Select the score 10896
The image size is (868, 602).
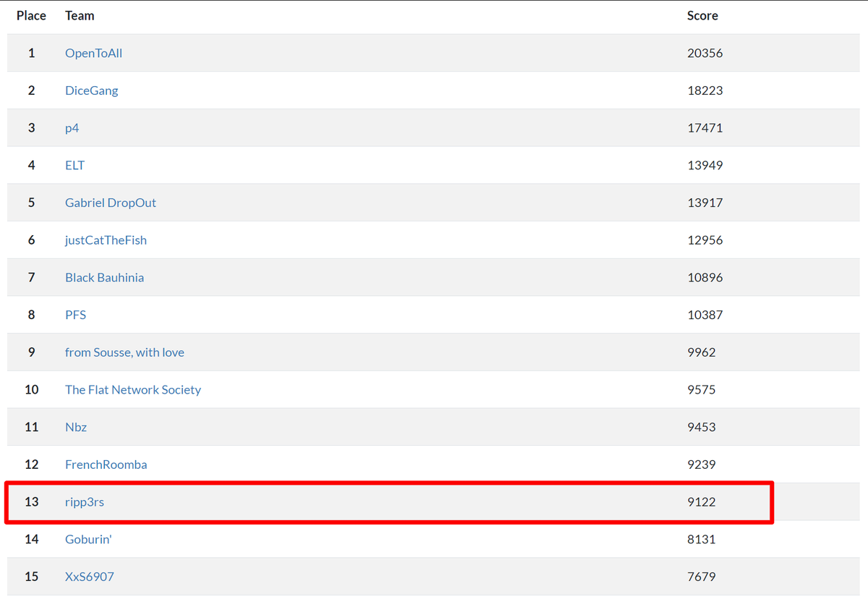pyautogui.click(x=705, y=277)
